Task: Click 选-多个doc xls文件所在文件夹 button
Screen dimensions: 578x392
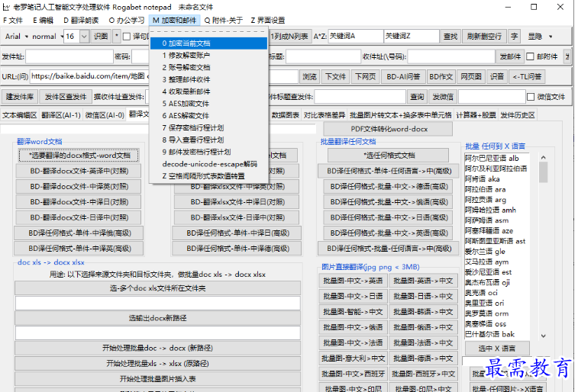Action: coord(157,288)
